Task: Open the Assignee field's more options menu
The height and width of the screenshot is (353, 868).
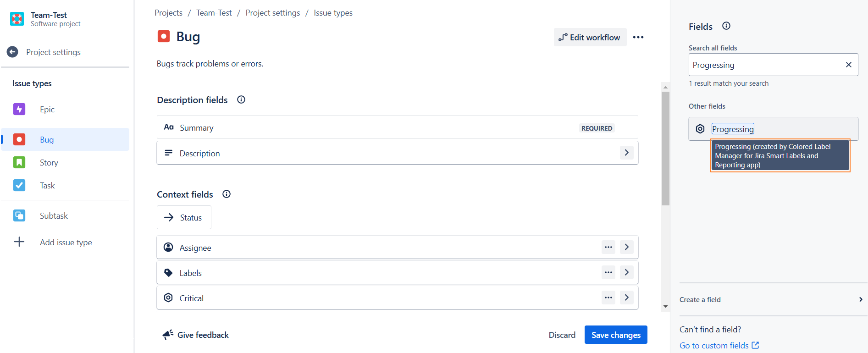Action: (608, 248)
